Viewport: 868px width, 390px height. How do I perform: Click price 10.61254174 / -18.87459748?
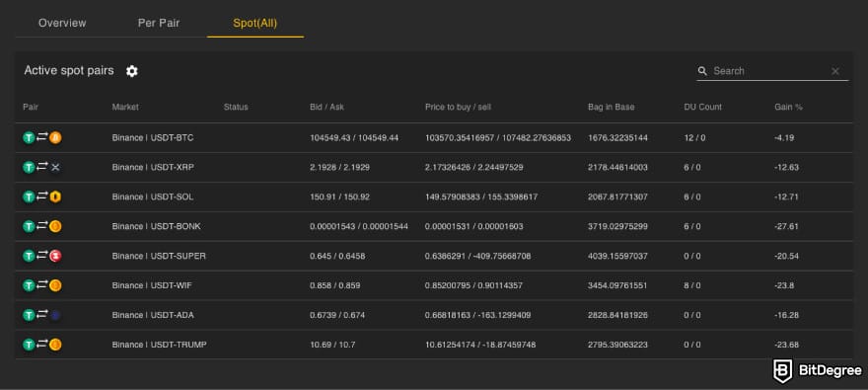click(480, 345)
